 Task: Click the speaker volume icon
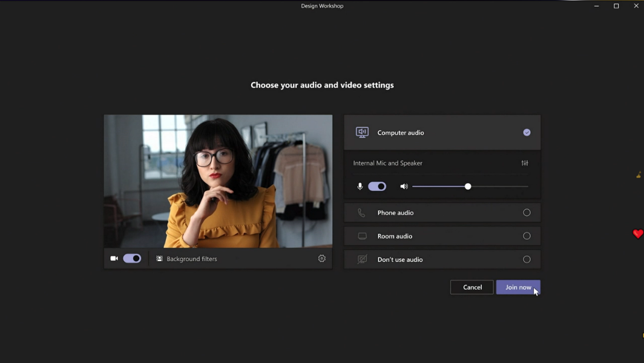[404, 187]
